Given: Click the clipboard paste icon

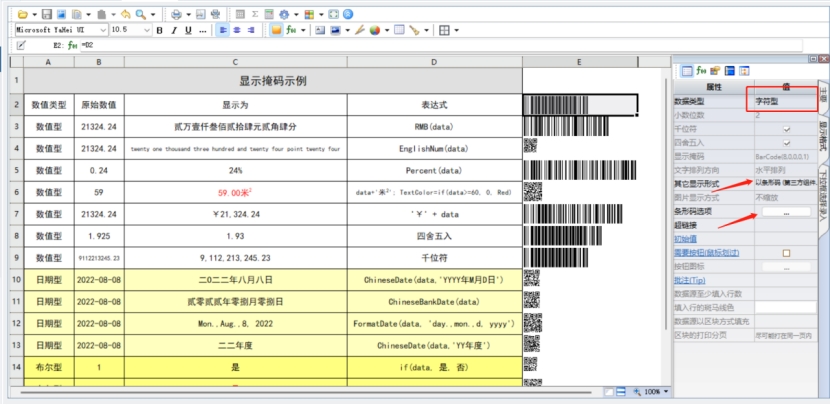Looking at the screenshot, I should [x=102, y=14].
